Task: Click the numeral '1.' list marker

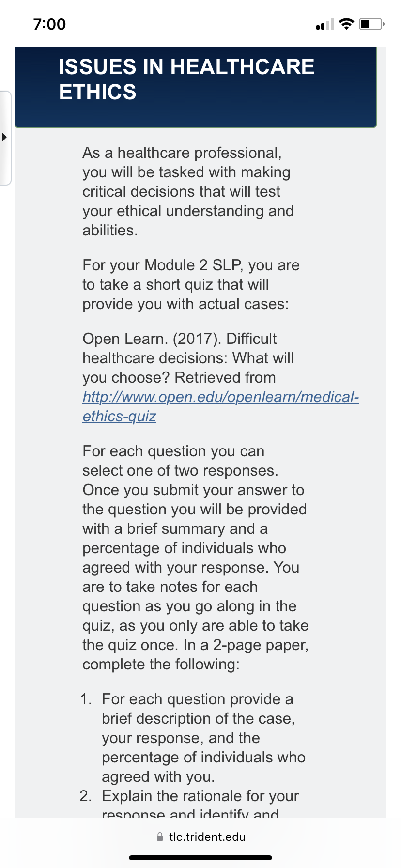Action: click(x=86, y=699)
